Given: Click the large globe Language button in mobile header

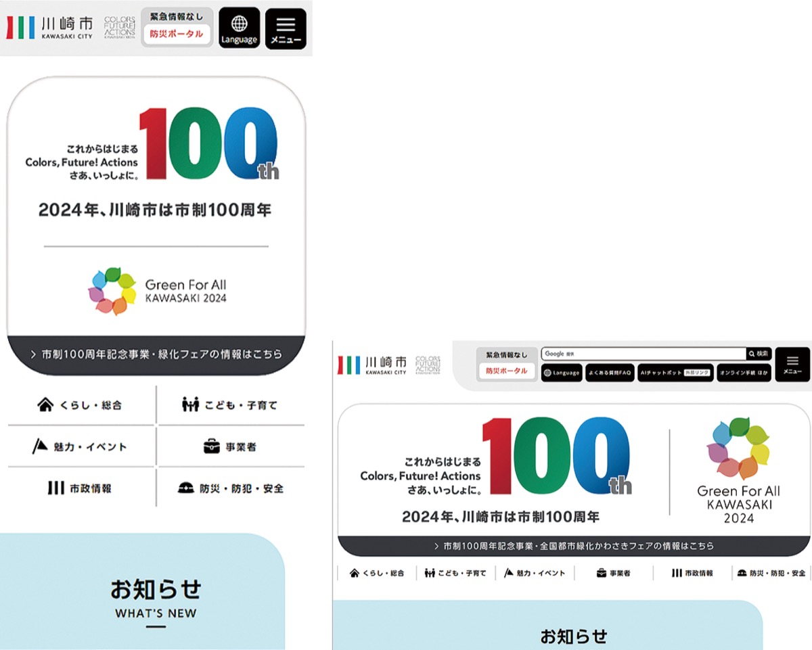Looking at the screenshot, I should [x=239, y=28].
